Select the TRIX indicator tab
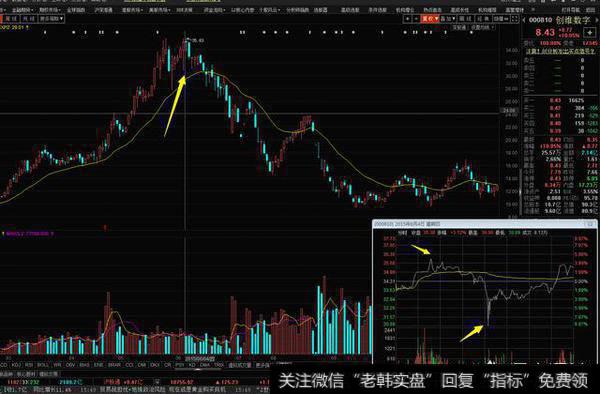600x394 pixels. click(x=219, y=365)
